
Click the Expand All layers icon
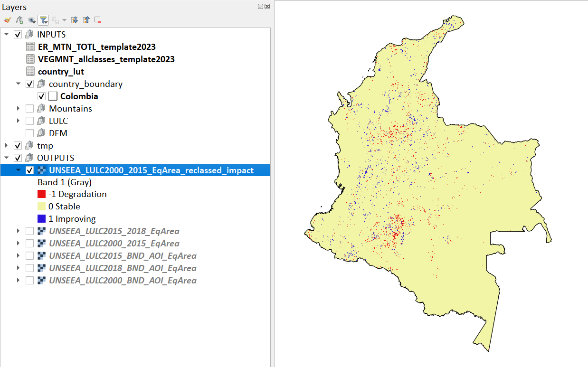[74, 20]
